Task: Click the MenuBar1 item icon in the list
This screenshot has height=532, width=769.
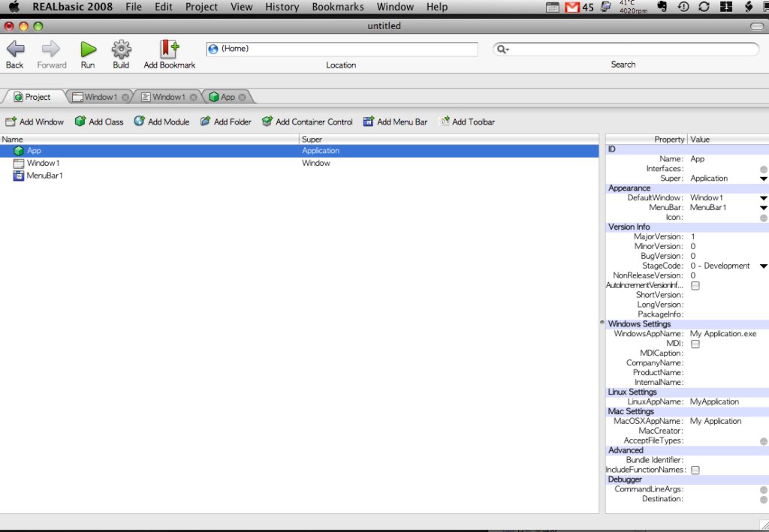Action: pos(19,176)
